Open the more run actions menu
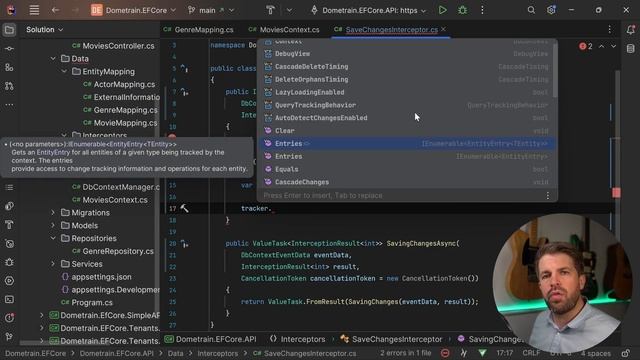 click(482, 10)
